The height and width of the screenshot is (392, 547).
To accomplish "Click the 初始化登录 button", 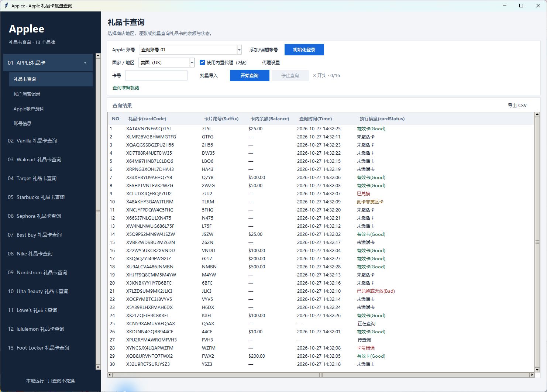I will click(x=304, y=50).
